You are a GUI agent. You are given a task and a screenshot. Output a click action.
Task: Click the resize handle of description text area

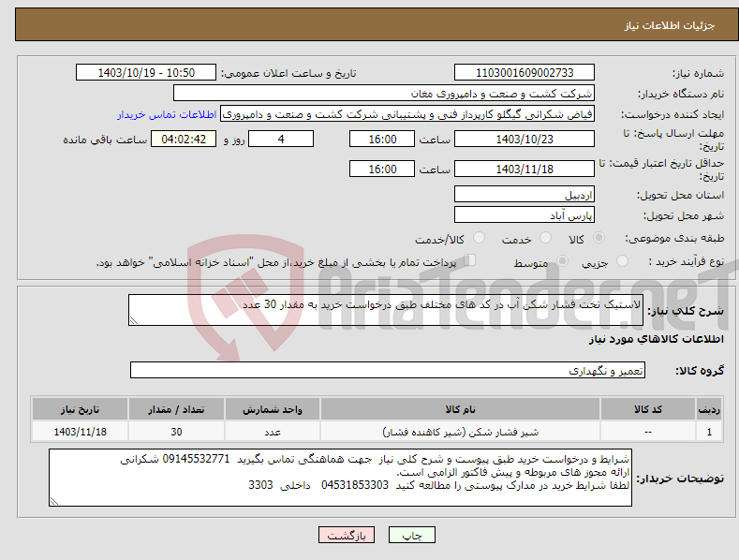[134, 320]
